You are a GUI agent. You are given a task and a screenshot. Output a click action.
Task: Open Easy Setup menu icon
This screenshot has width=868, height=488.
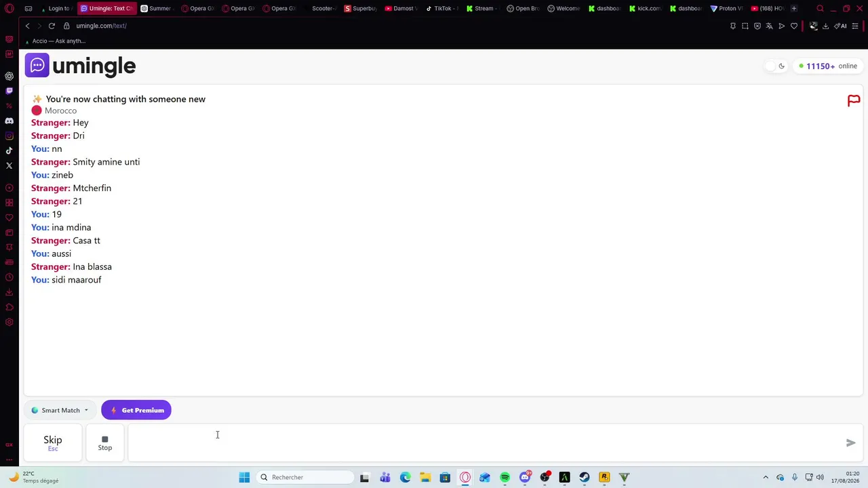click(x=855, y=26)
